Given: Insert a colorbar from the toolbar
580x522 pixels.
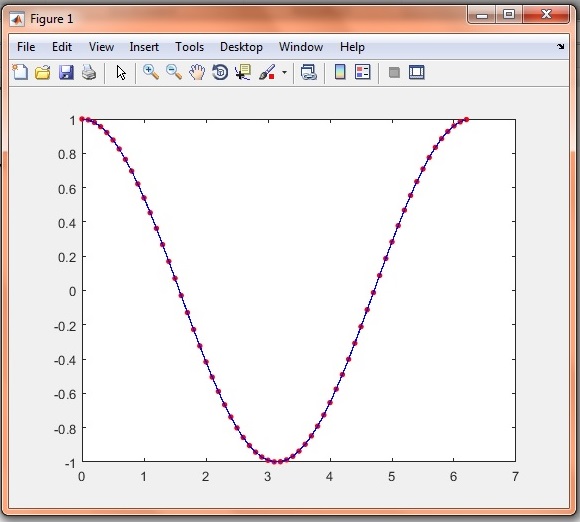Looking at the screenshot, I should (x=340, y=72).
